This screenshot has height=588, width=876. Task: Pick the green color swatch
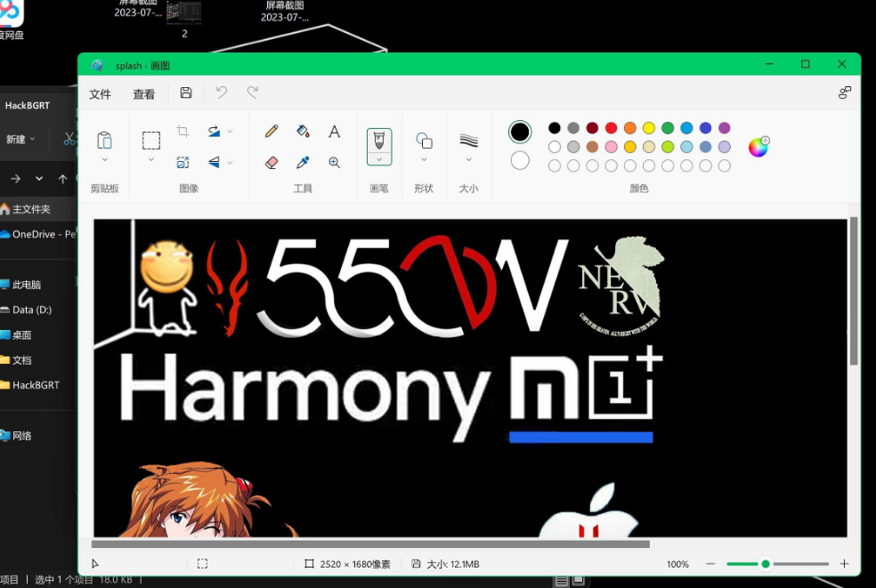coord(668,128)
